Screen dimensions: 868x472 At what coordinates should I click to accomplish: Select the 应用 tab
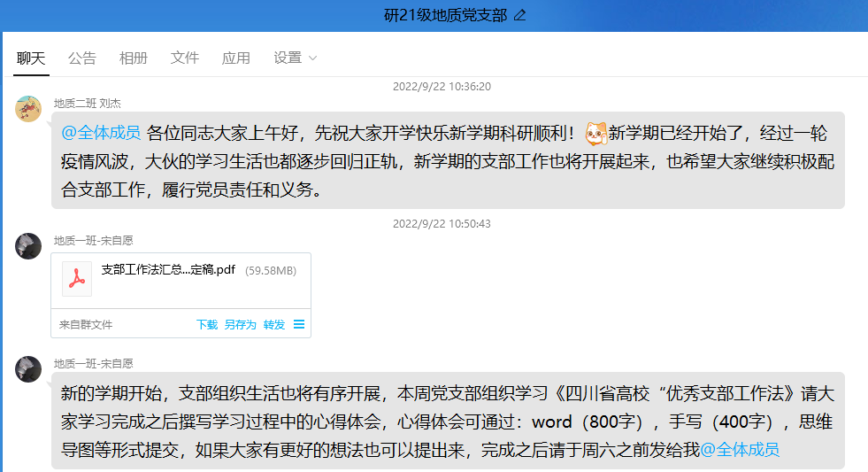pyautogui.click(x=236, y=58)
